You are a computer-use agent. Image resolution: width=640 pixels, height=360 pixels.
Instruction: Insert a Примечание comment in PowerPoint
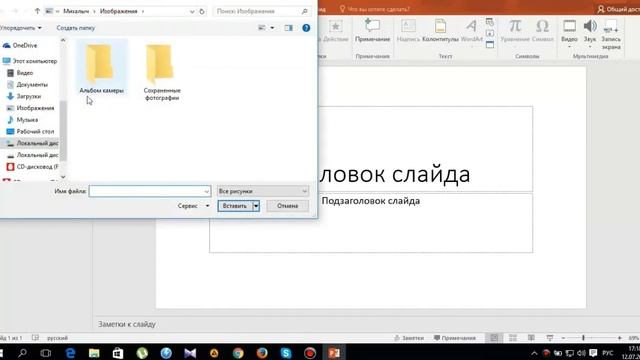372,31
